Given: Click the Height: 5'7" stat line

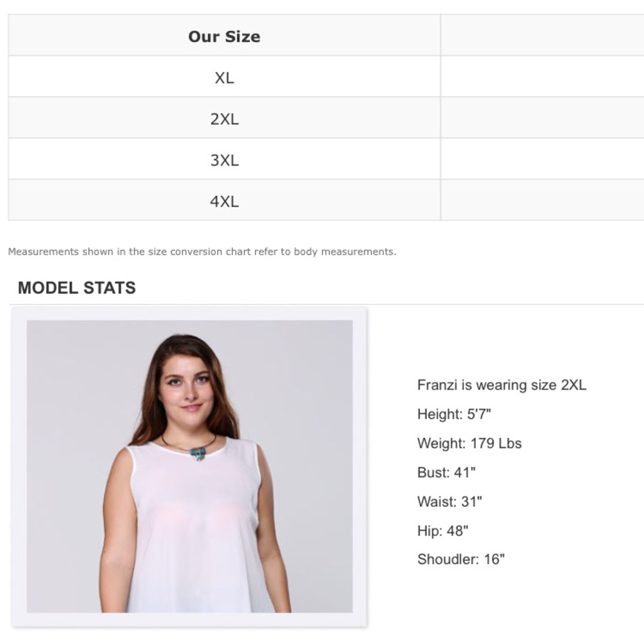Looking at the screenshot, I should [x=454, y=414].
